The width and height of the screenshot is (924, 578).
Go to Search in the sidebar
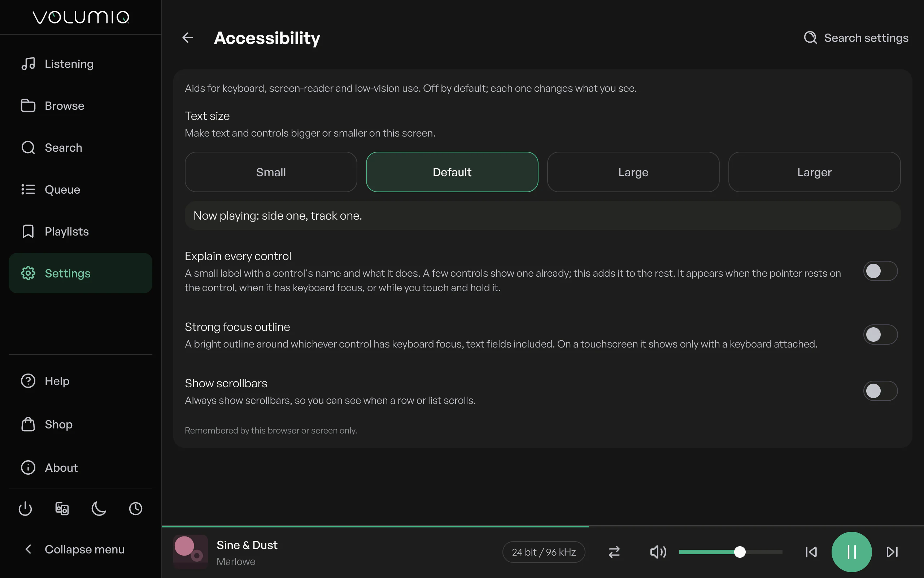click(x=80, y=147)
